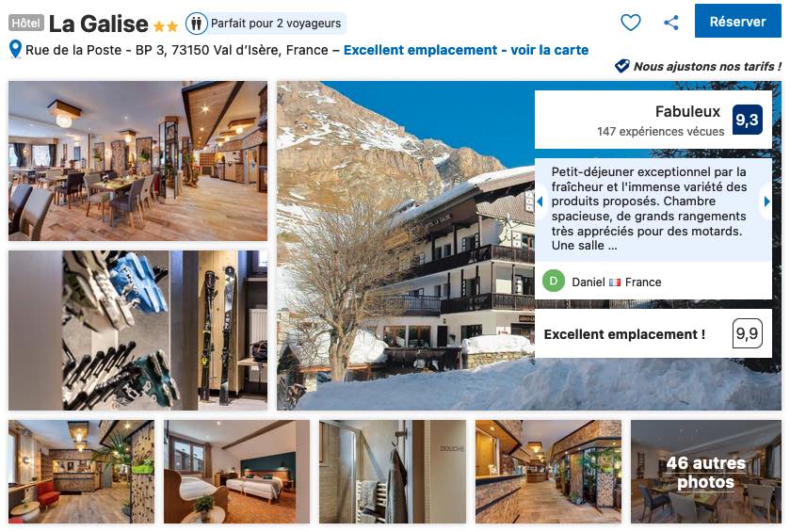Click the two travelers icon badge
790x532 pixels.
(x=197, y=24)
